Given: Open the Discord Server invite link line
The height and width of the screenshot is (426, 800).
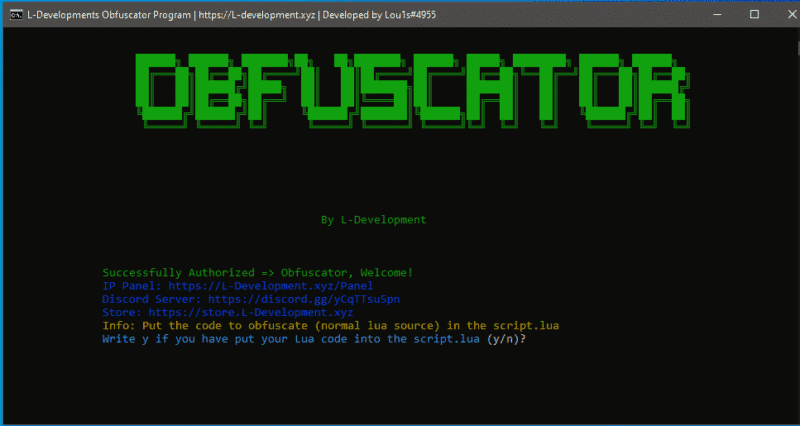Looking at the screenshot, I should [251, 299].
